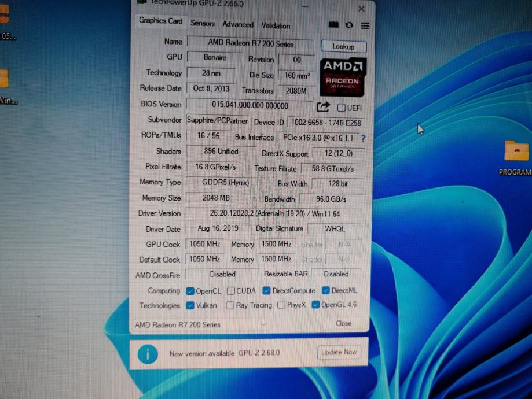
Task: Click the Shaders value 896 Unified
Action: click(221, 151)
